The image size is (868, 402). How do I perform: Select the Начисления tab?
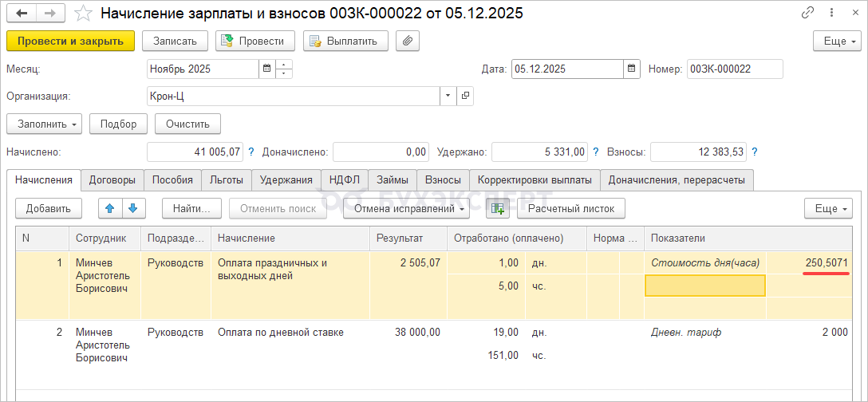(44, 180)
